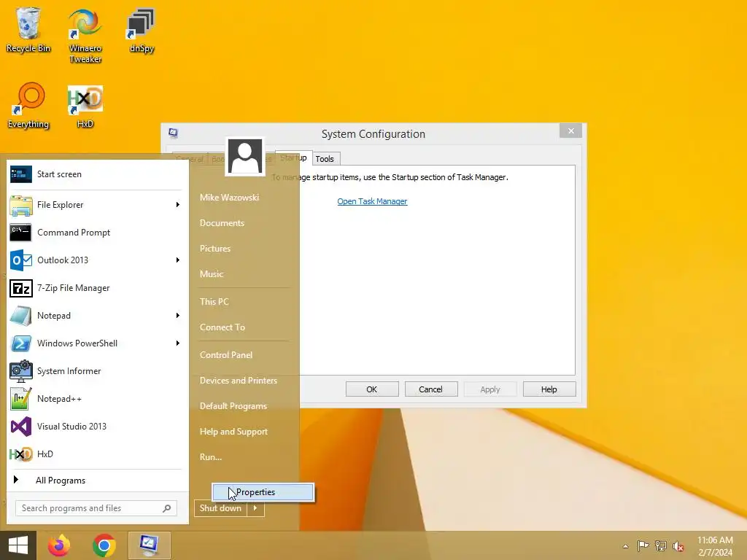Viewport: 747px width, 560px height.
Task: Select Connect To in Start menu
Action: click(x=222, y=327)
